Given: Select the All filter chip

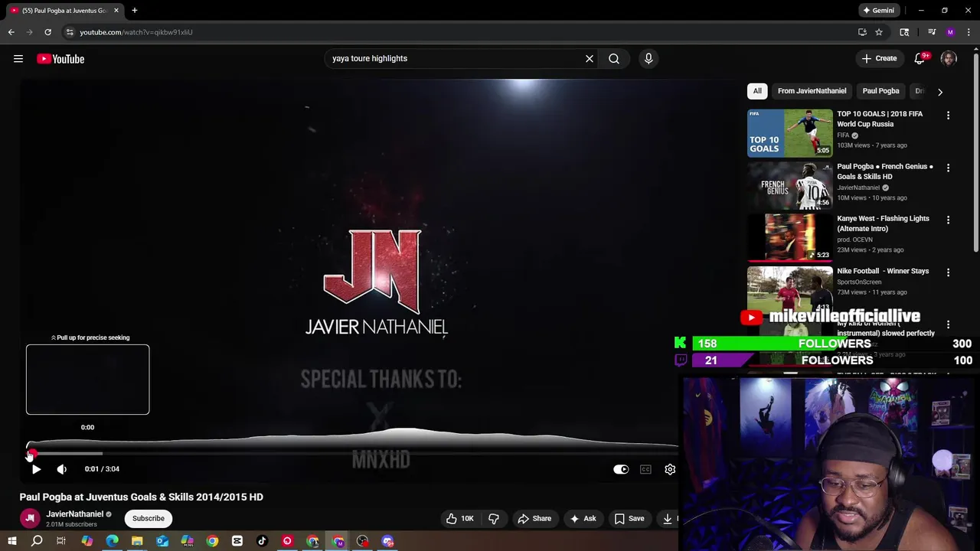Looking at the screenshot, I should pyautogui.click(x=757, y=91).
